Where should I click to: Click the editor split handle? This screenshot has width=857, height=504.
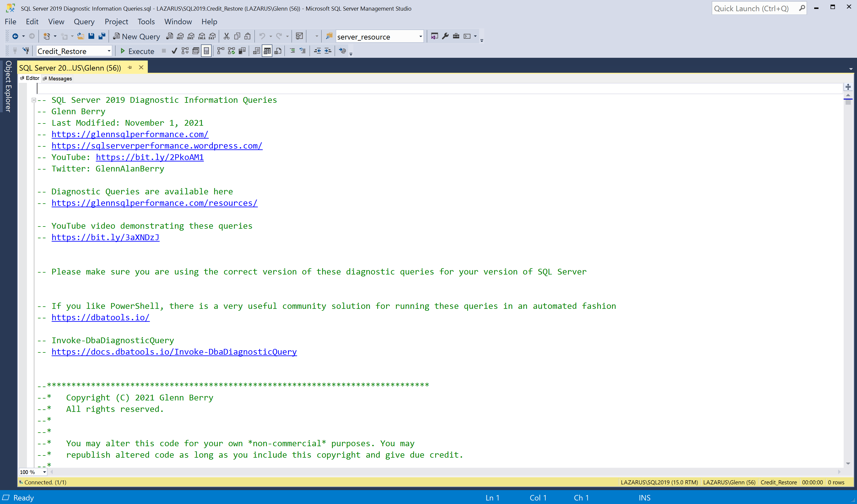848,87
